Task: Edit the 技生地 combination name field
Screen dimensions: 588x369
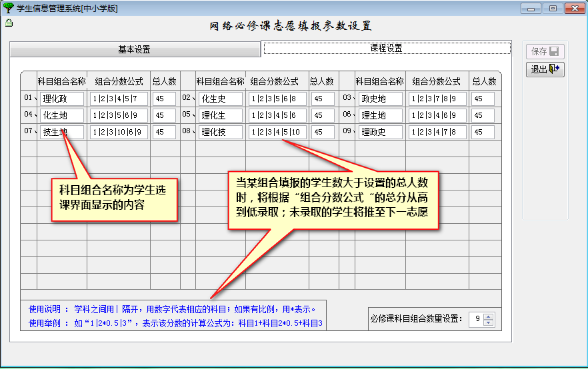Action: tap(62, 132)
